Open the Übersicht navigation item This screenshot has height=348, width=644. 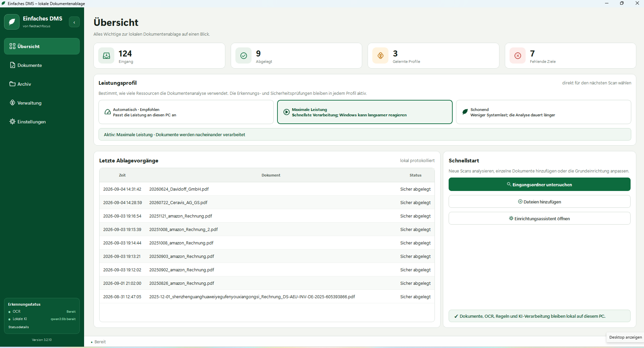tap(42, 46)
